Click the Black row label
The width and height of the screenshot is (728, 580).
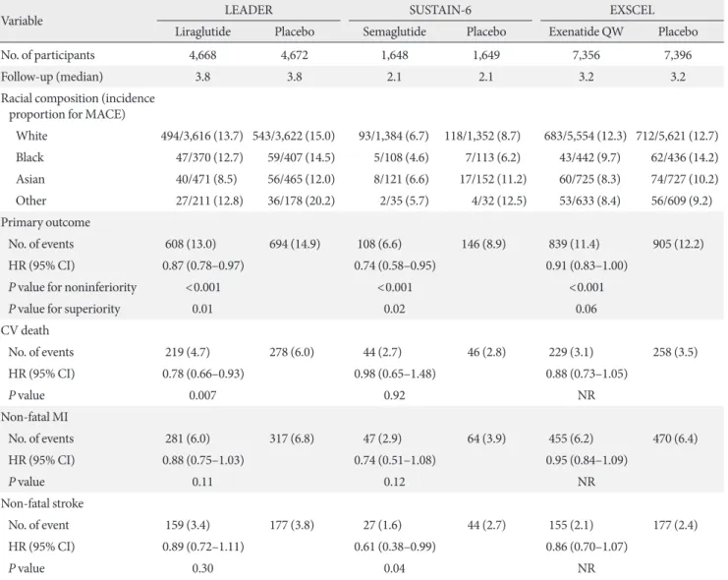[29, 157]
